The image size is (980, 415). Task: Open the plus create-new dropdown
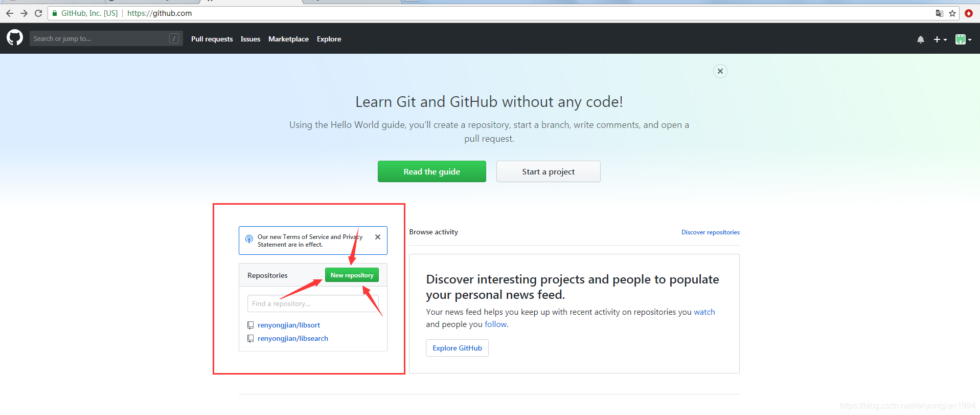(x=940, y=39)
